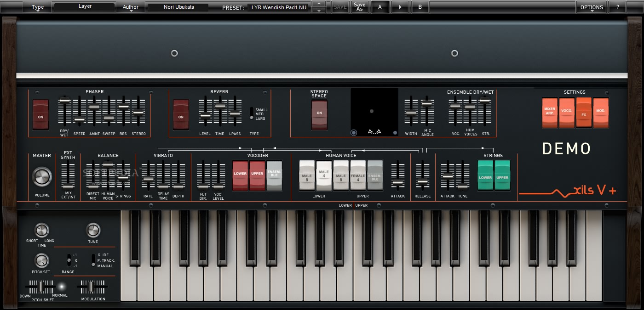
Task: Toggle Human Voice lower MALE 4 switch
Action: tap(324, 175)
